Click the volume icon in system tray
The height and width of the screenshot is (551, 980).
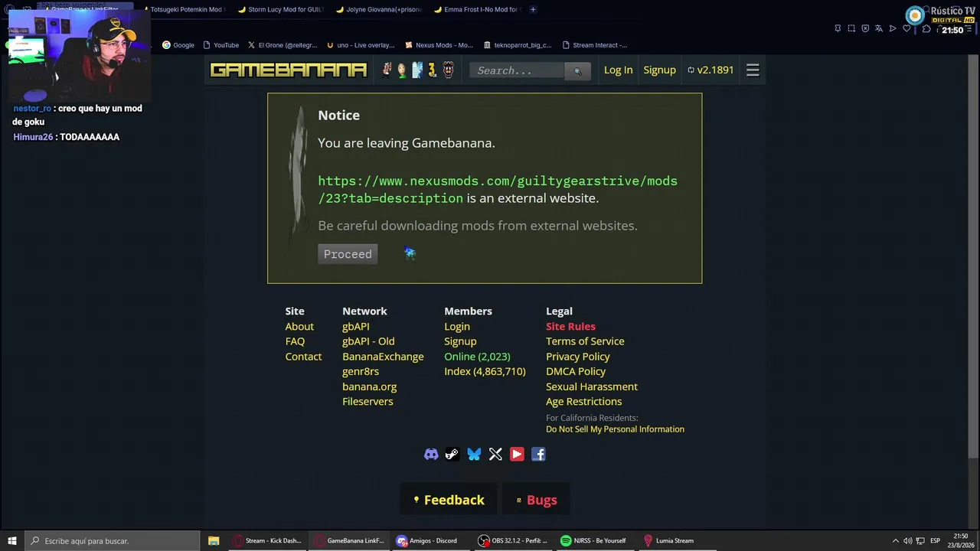[907, 541]
